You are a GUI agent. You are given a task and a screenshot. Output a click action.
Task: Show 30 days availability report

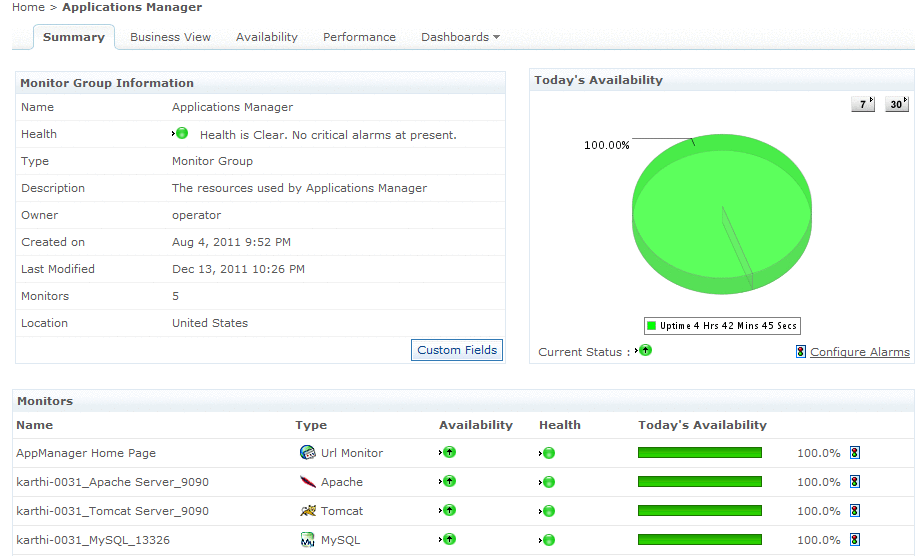point(897,104)
